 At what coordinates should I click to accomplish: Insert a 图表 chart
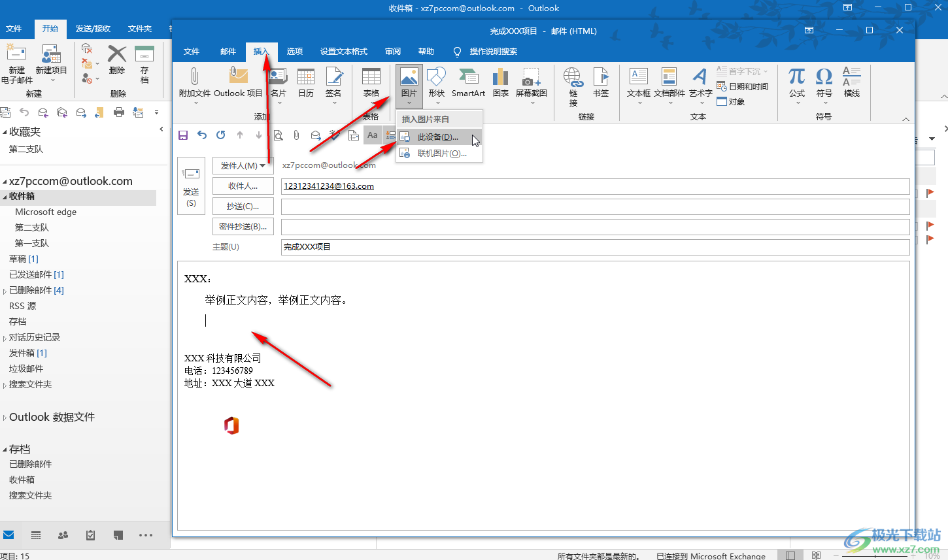pos(501,83)
